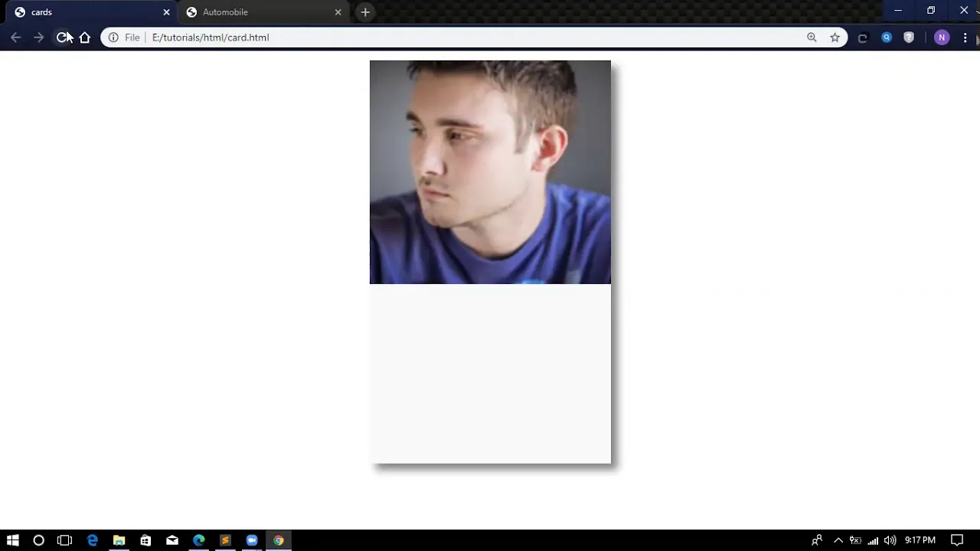Screen dimensions: 980x551
Task: Open the grey circular-arrow extension
Action: [x=863, y=37]
